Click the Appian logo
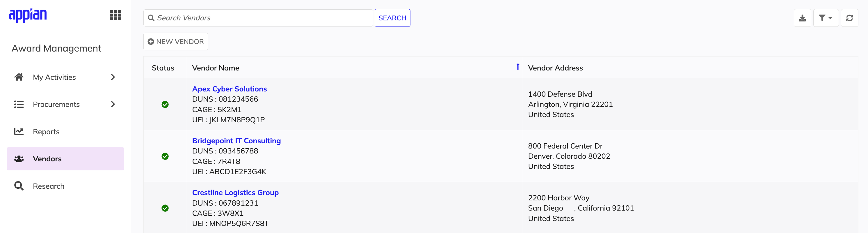This screenshot has height=233, width=868. pos(28,15)
